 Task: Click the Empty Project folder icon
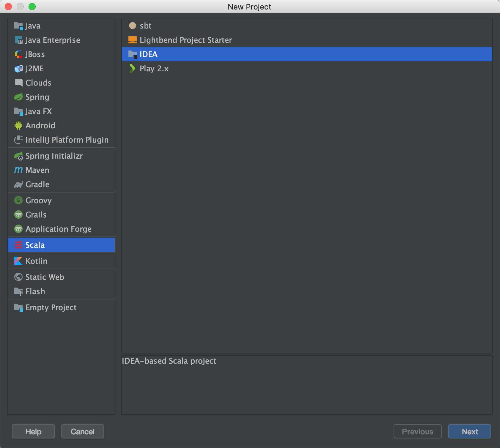[18, 307]
